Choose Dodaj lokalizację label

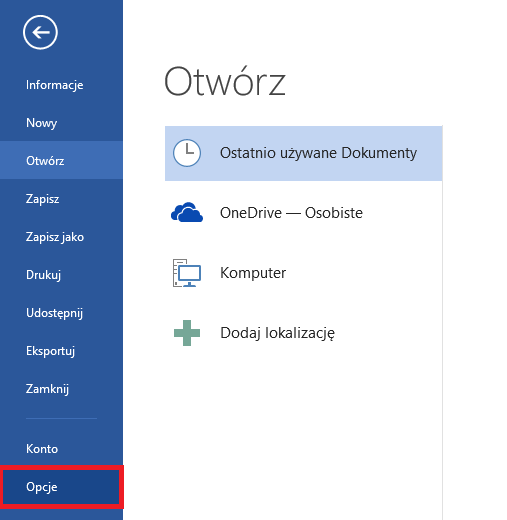pyautogui.click(x=277, y=333)
